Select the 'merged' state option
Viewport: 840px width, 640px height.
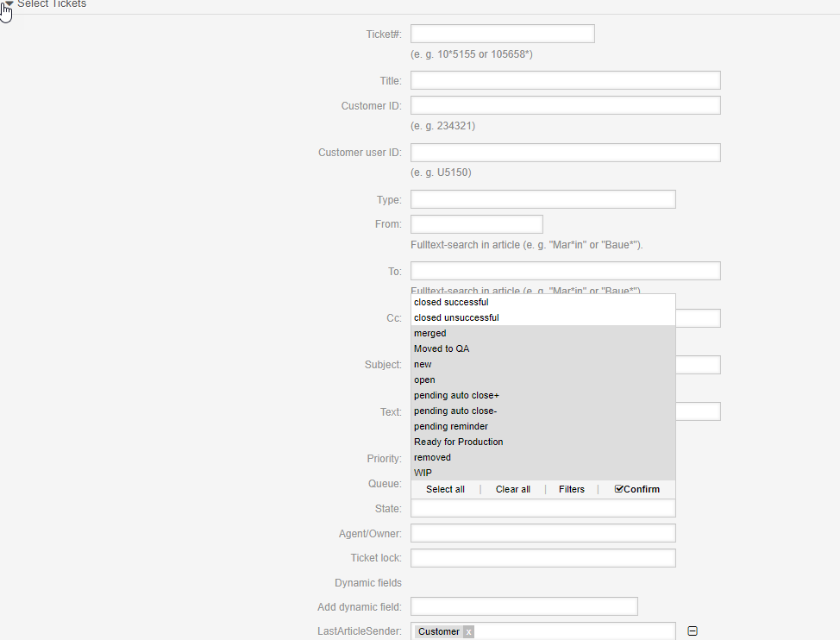pyautogui.click(x=430, y=333)
